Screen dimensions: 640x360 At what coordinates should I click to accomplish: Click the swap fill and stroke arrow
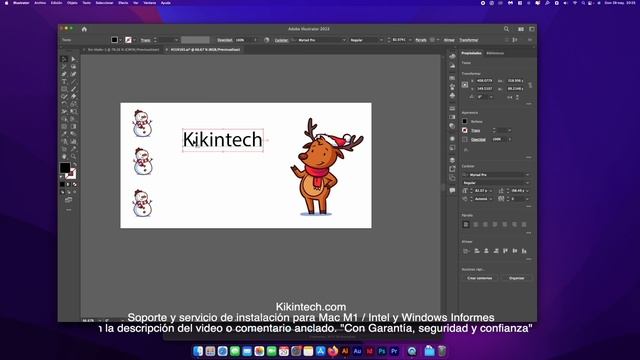point(74,164)
